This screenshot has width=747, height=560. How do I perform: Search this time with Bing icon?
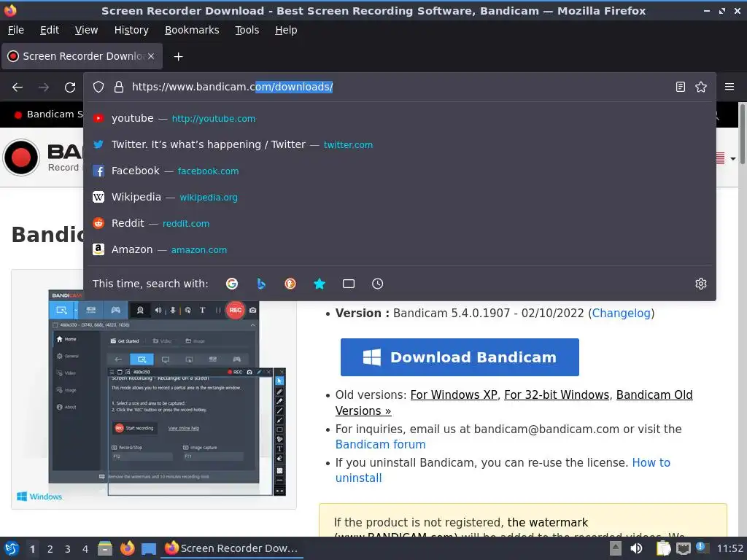point(261,284)
